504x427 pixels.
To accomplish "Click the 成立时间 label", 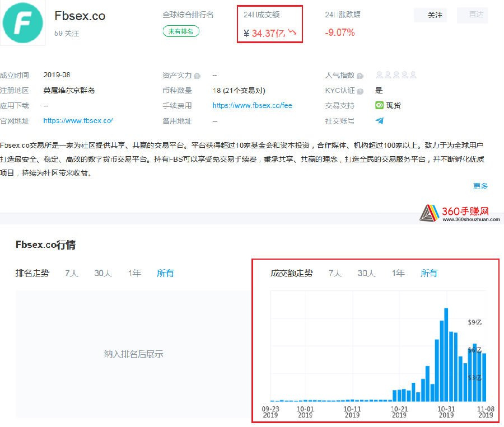I will pos(15,75).
